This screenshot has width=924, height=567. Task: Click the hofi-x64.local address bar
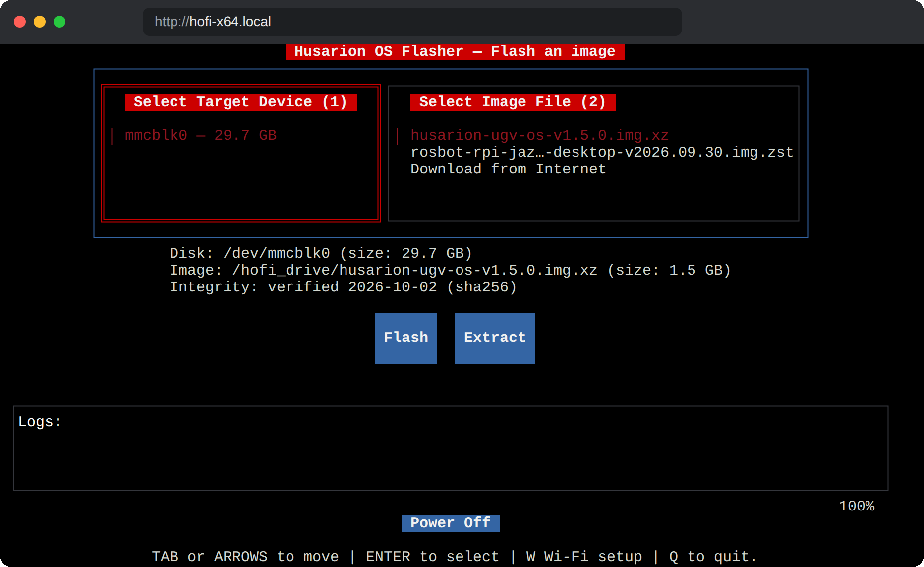point(412,22)
